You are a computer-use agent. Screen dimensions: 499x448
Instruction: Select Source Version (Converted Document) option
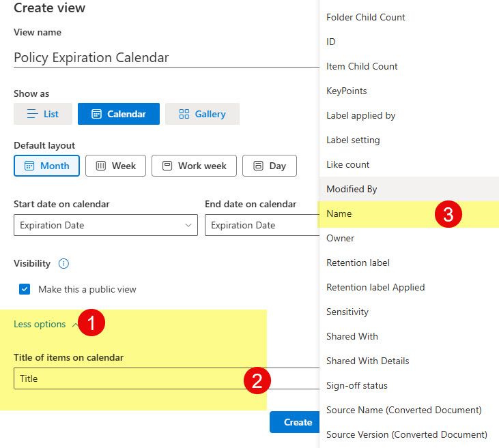(x=409, y=434)
